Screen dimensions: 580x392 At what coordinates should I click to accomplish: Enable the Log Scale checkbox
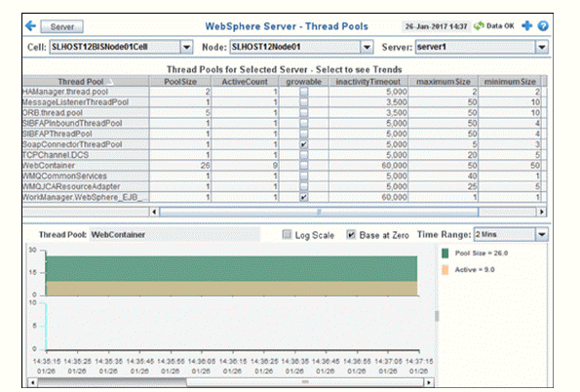287,234
